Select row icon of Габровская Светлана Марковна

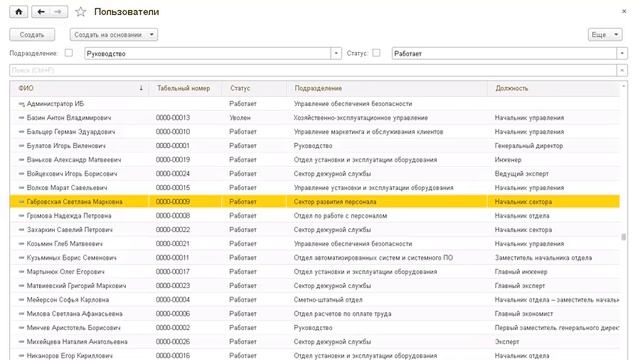pos(21,202)
